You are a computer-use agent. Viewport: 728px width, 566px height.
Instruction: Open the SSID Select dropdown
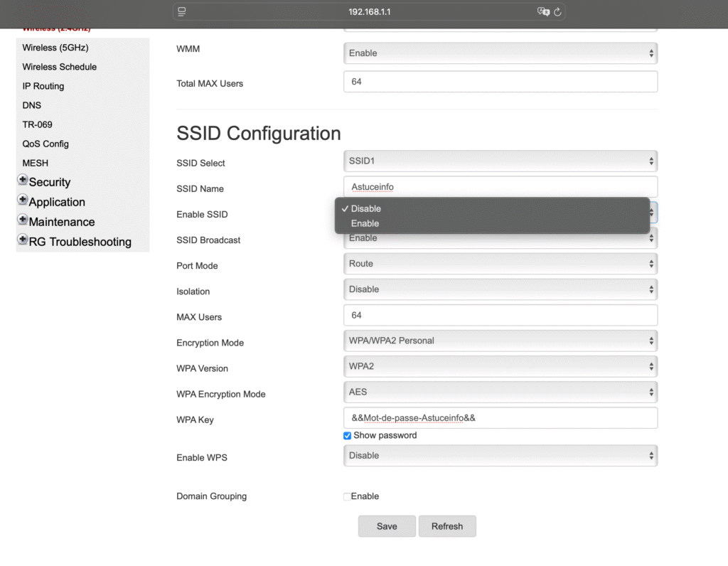point(500,161)
